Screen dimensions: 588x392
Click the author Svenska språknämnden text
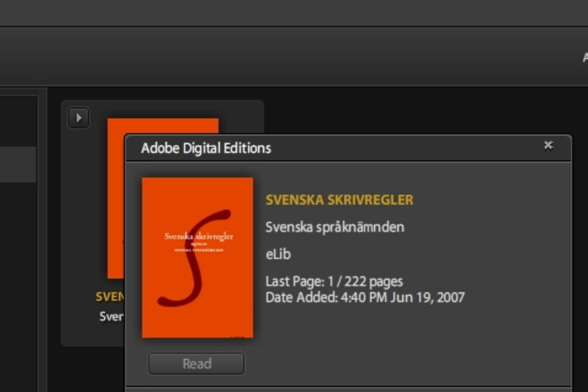tap(335, 227)
